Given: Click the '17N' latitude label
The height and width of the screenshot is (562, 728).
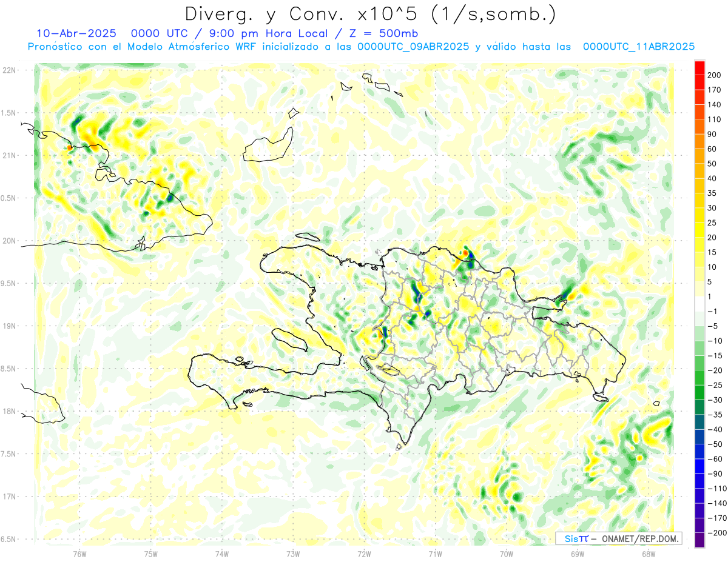Looking at the screenshot, I should [x=9, y=497].
